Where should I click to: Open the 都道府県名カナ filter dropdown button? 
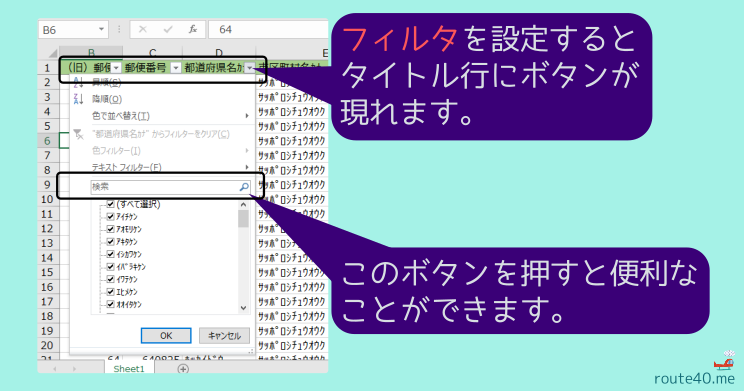250,68
